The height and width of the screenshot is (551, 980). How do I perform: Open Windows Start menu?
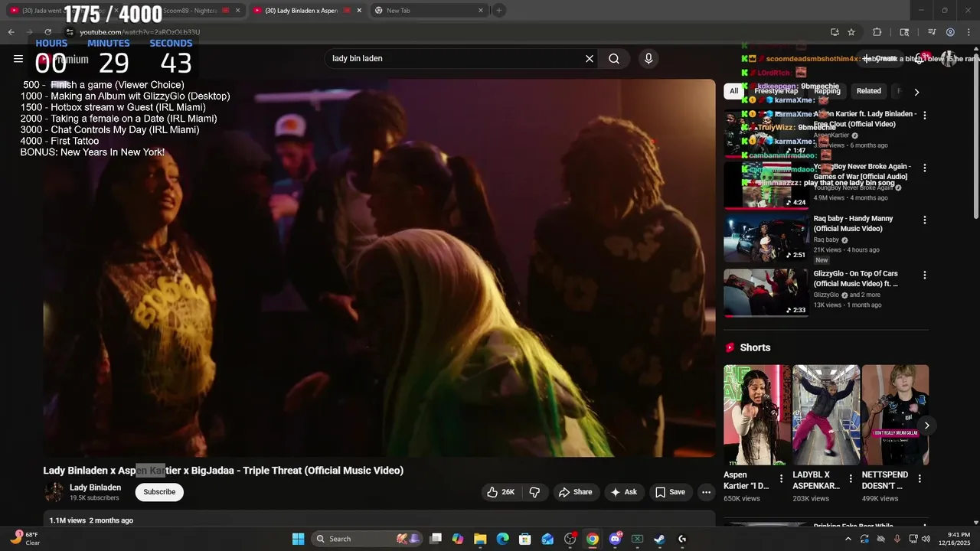[299, 539]
